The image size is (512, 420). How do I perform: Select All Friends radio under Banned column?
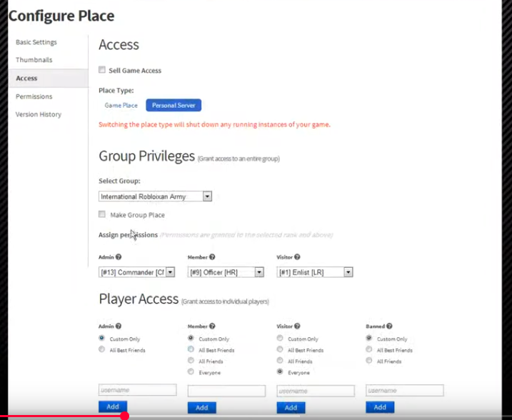(x=369, y=361)
